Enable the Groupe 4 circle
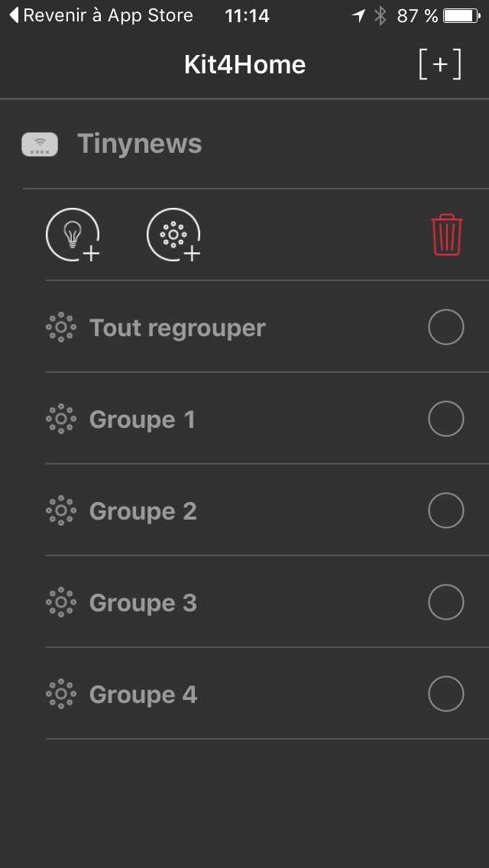This screenshot has height=868, width=489. click(x=446, y=695)
